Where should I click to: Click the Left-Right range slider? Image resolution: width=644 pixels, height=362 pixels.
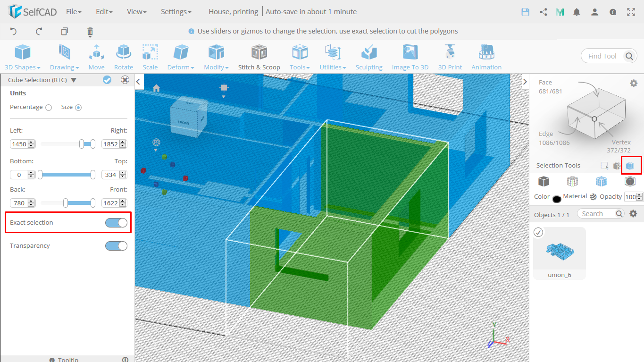point(67,144)
